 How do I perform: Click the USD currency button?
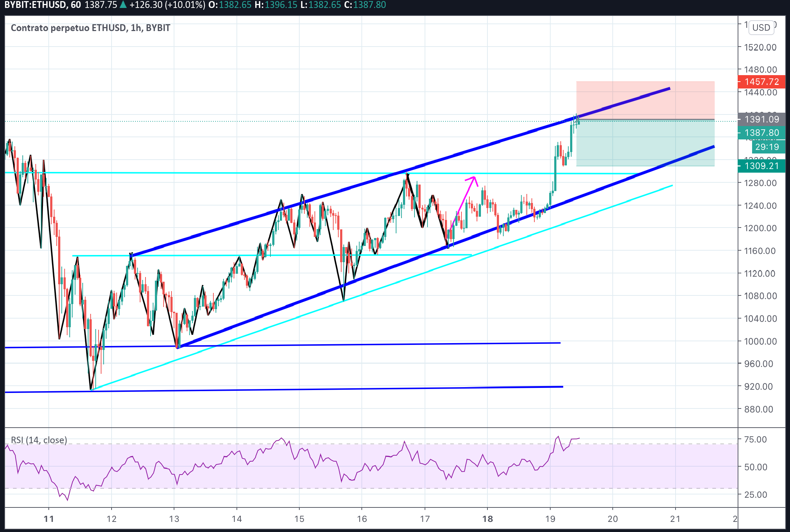(x=761, y=27)
